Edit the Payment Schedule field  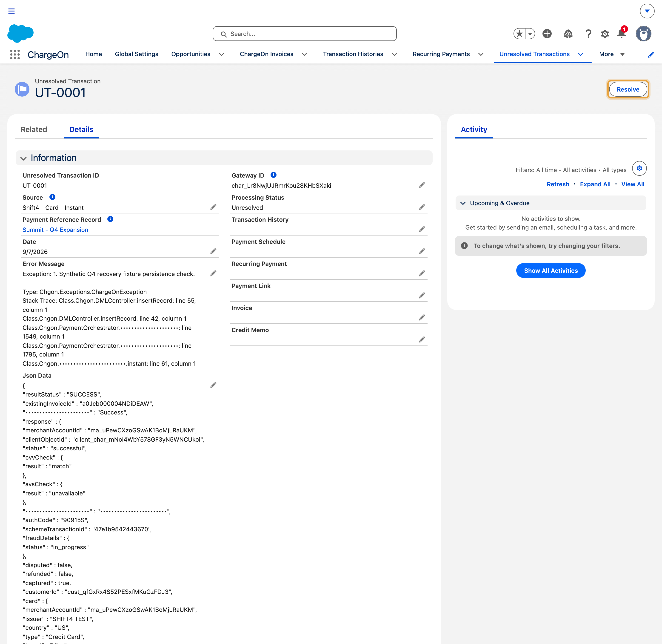tap(422, 251)
